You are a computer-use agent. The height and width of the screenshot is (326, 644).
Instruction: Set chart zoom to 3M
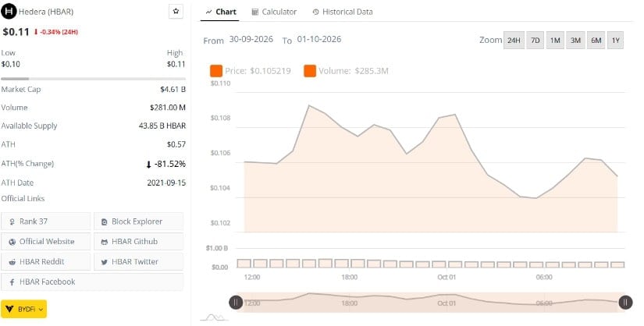(575, 41)
